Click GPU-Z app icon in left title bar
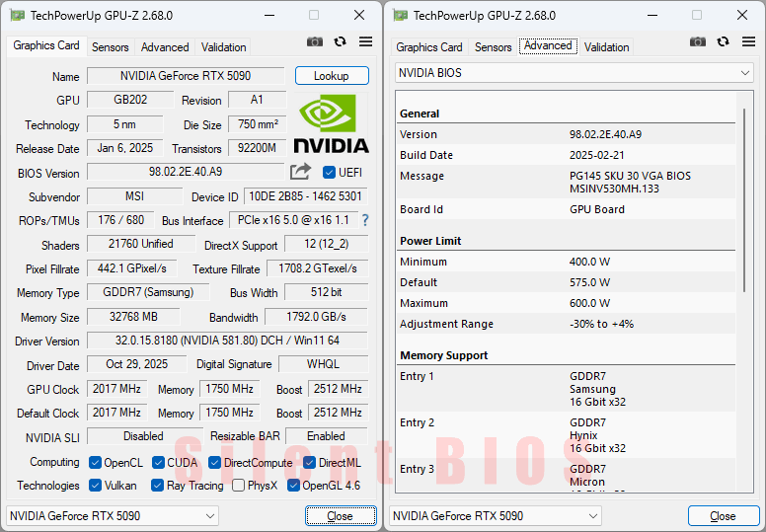Image resolution: width=766 pixels, height=532 pixels. 17,16
